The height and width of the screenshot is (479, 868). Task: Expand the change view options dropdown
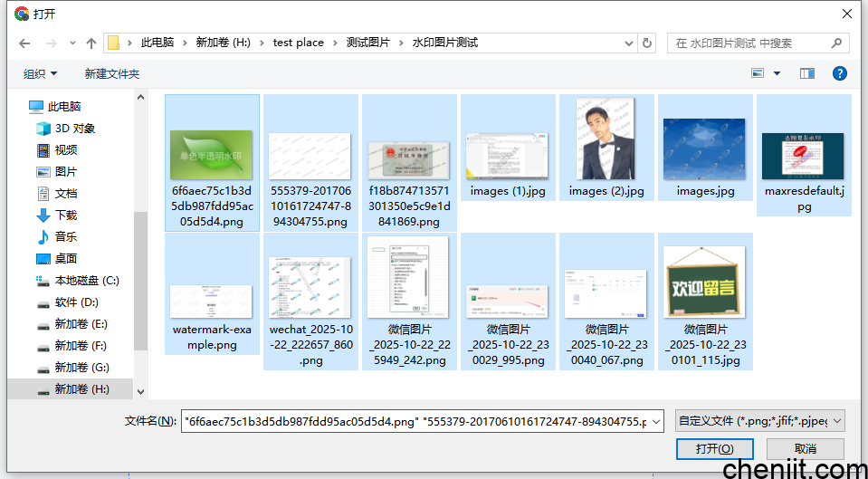coord(777,73)
